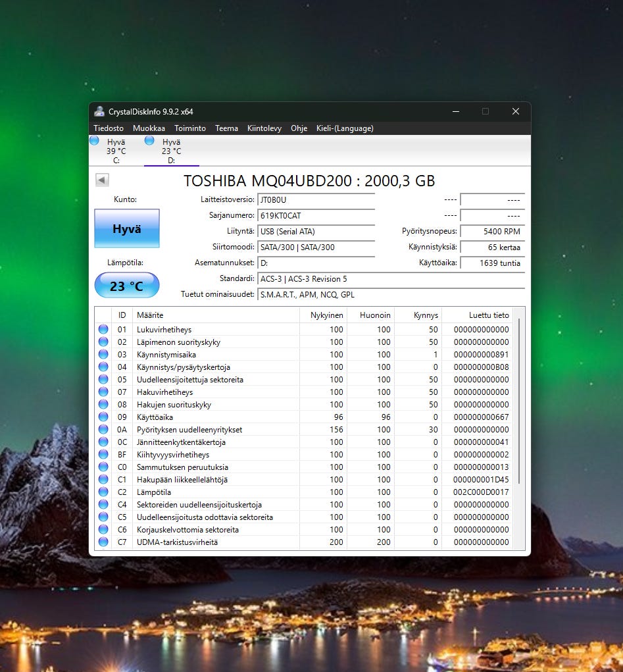This screenshot has height=672, width=623.
Task: Click status orb in Uudelleensijoitettuja sektoreita row
Action: pos(103,379)
